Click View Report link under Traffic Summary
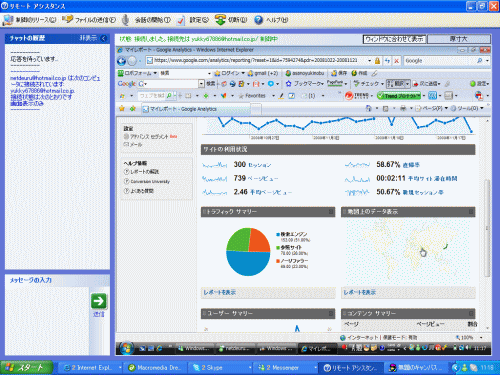 coord(219,292)
